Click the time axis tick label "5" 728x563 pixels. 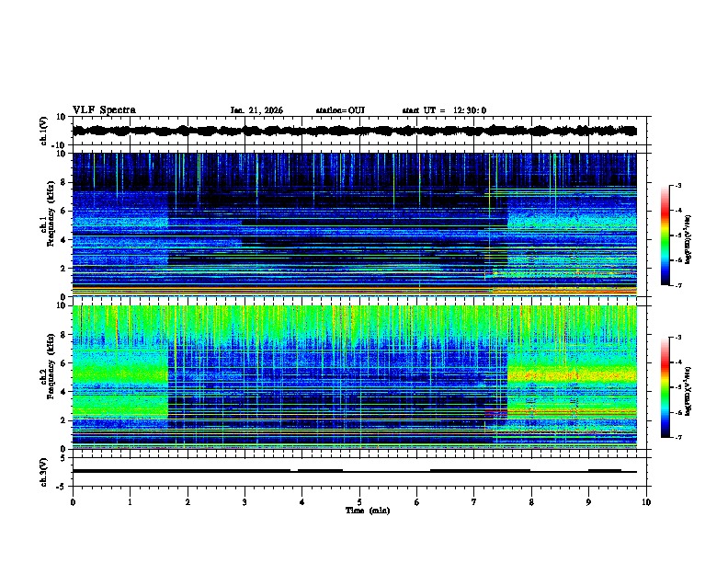[x=359, y=502]
